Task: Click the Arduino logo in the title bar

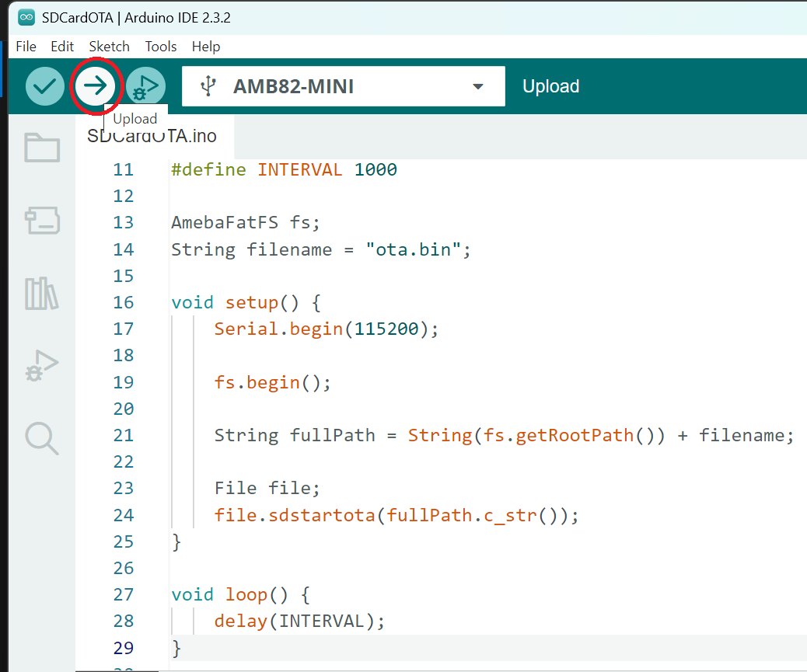Action: pos(26,17)
